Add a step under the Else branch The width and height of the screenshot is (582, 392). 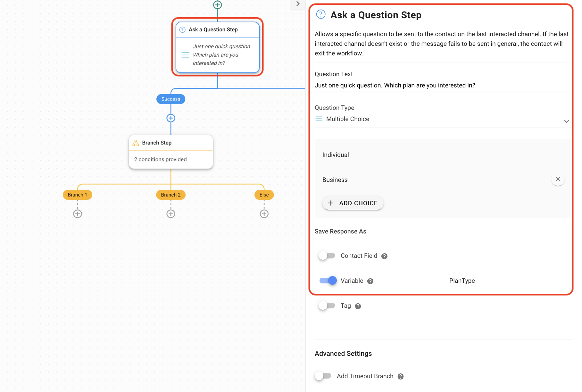[x=264, y=214]
